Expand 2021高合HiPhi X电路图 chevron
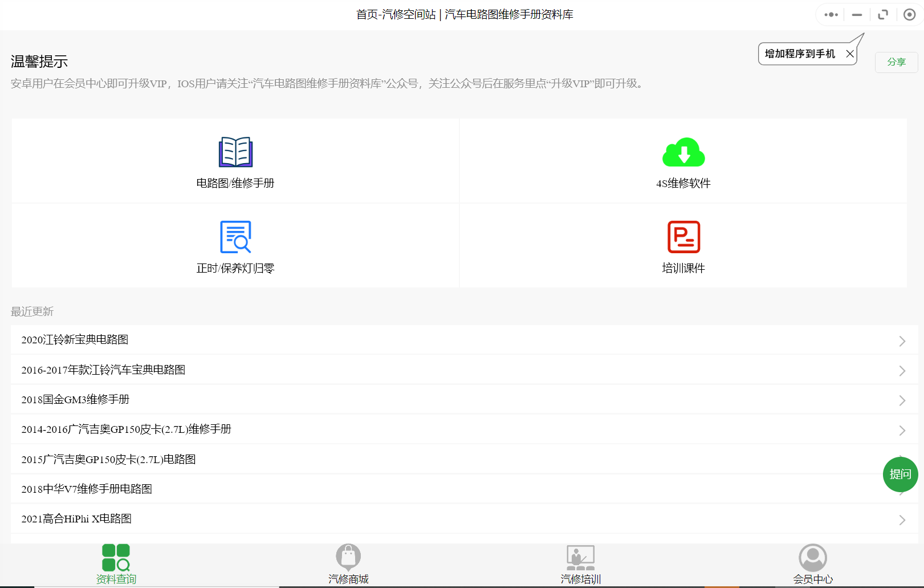Viewport: 924px width, 588px height. tap(902, 520)
